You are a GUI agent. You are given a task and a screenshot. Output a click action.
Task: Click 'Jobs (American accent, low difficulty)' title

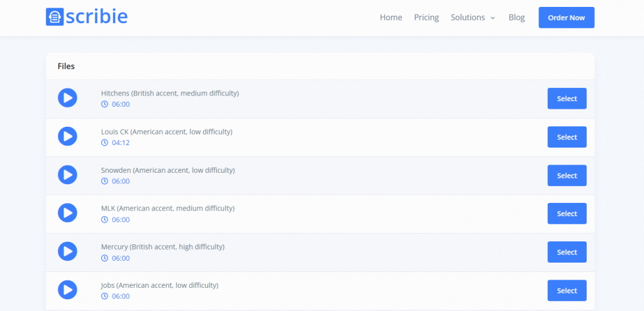pos(160,285)
